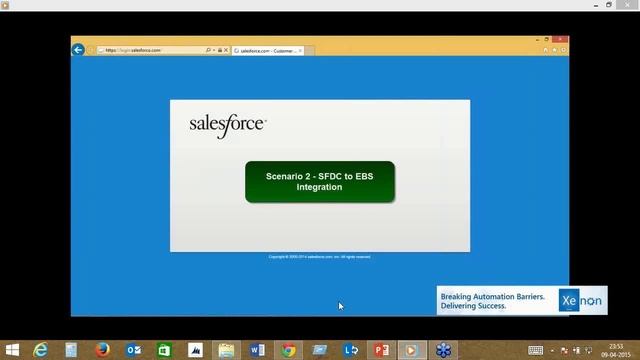The width and height of the screenshot is (640, 360).
Task: Click the browser forward arrow
Action: [91, 50]
